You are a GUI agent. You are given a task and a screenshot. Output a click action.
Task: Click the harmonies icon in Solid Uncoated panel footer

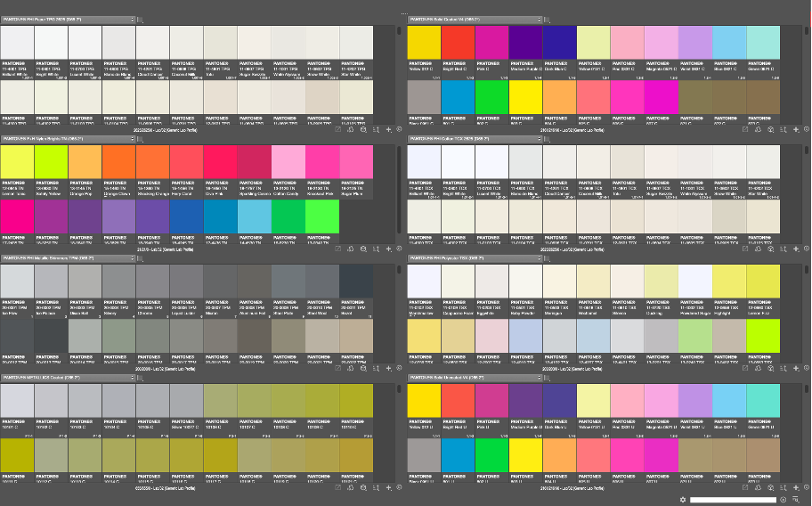point(758,488)
